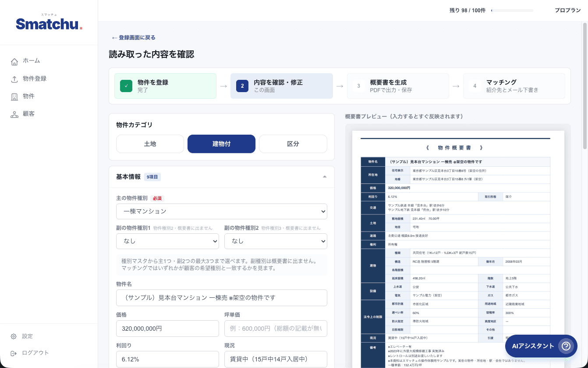The width and height of the screenshot is (588, 368).
Task: Click the 現況 input field
Action: pos(276,359)
